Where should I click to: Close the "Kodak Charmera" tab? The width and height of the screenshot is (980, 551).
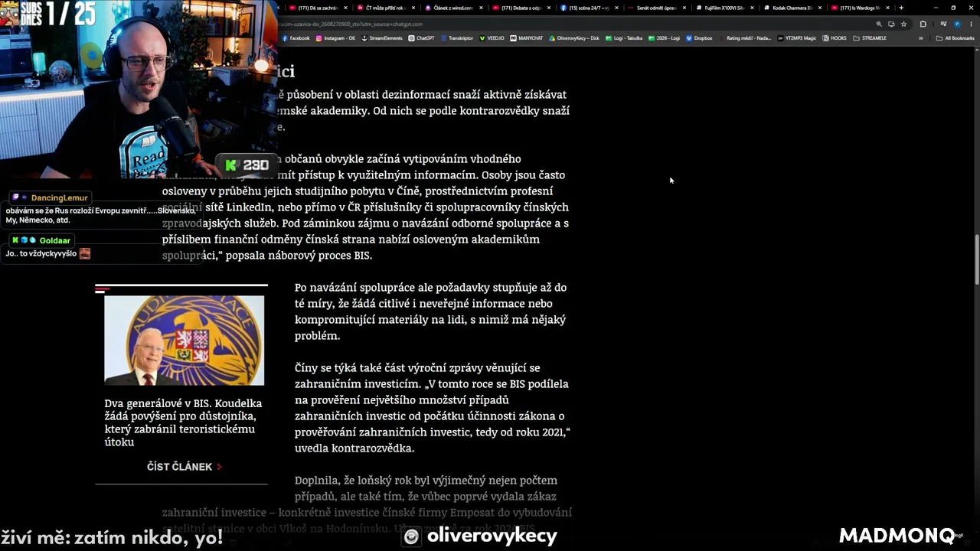[x=819, y=8]
